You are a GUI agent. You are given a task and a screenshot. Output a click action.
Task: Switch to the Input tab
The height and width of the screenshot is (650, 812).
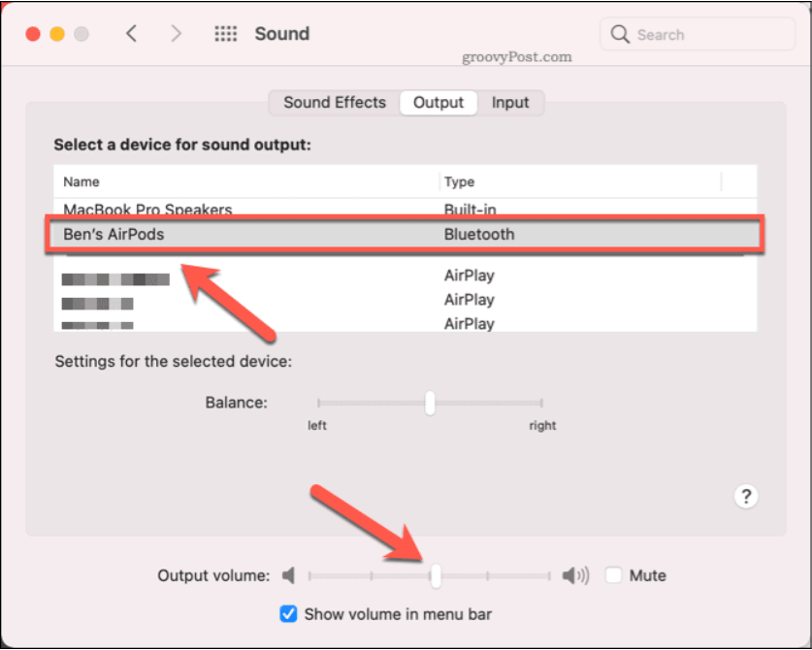pyautogui.click(x=510, y=103)
